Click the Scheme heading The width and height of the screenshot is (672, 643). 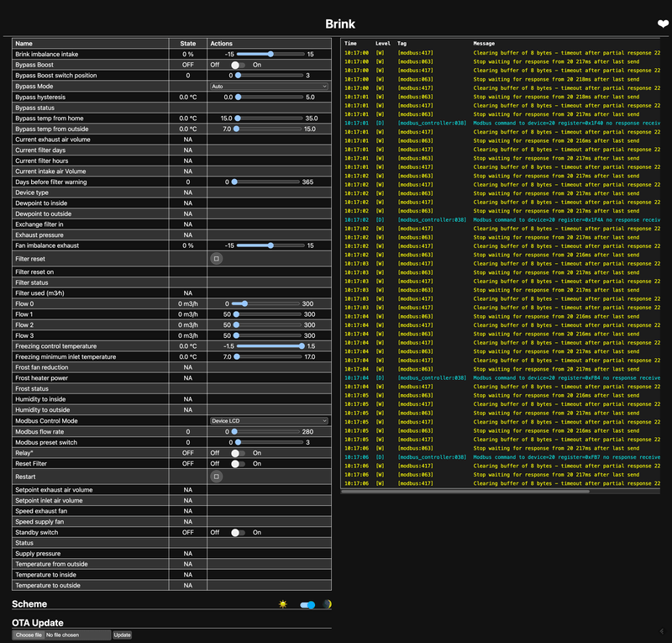click(29, 604)
